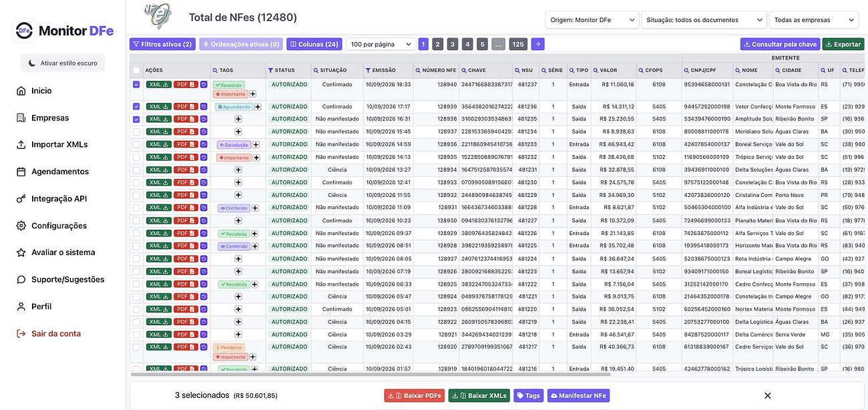
Task: Open Colunas (24) column chooser
Action: (x=314, y=44)
